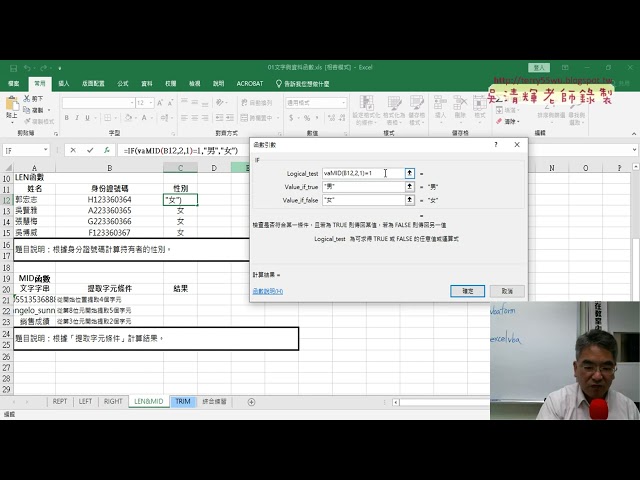Viewport: 640px width, 480px height.
Task: Open the 檔案 file tab
Action: 13,84
